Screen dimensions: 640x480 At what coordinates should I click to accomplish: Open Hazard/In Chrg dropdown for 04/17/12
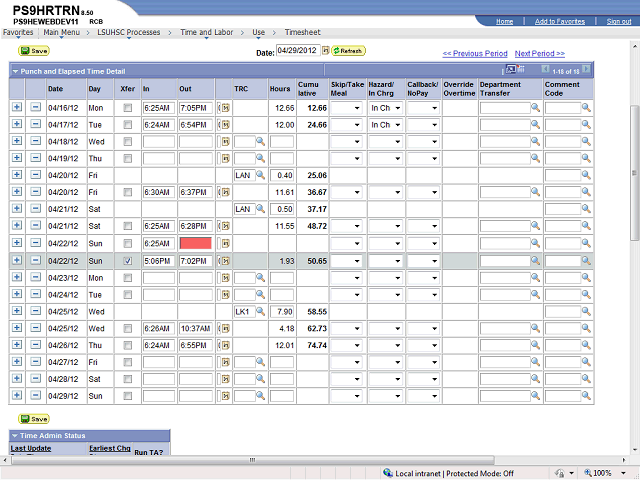click(x=386, y=125)
